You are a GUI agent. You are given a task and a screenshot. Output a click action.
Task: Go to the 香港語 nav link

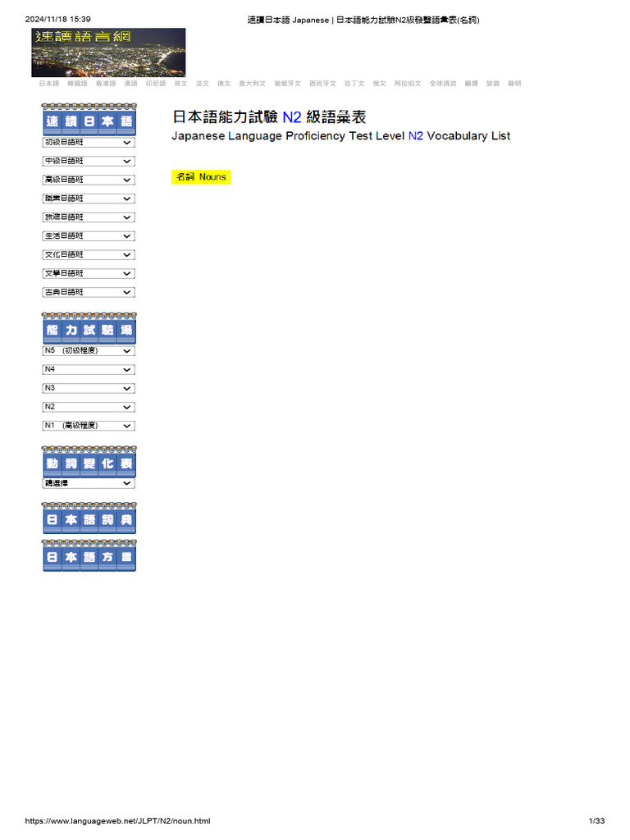click(x=106, y=84)
